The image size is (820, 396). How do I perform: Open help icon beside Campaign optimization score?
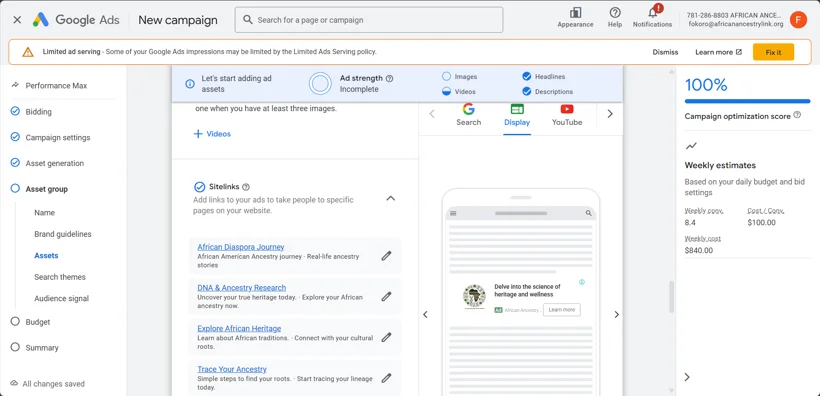click(797, 115)
